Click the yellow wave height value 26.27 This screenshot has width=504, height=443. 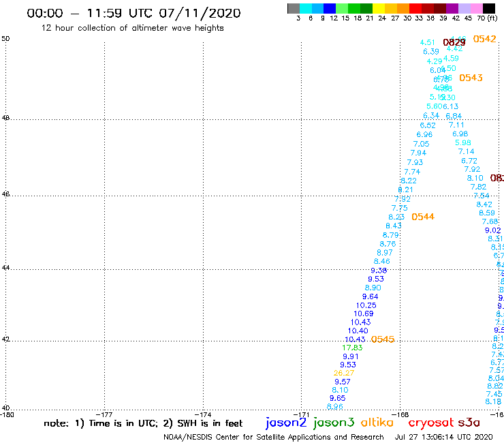point(344,373)
